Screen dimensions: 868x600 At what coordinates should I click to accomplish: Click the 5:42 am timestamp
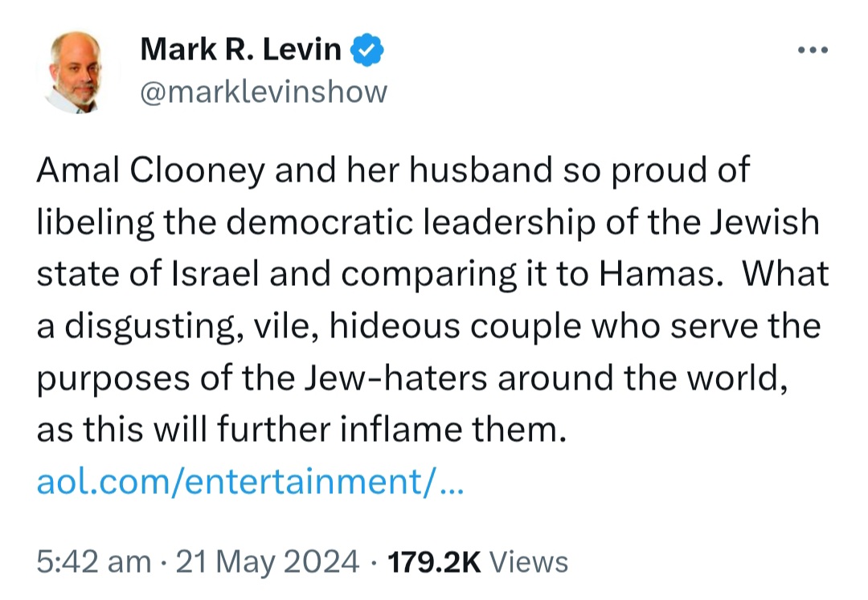(93, 561)
